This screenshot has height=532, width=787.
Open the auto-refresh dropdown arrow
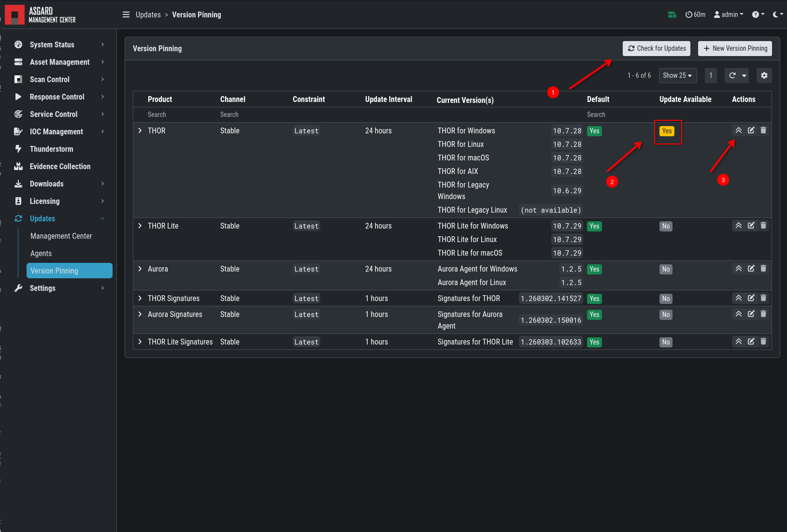[744, 75]
